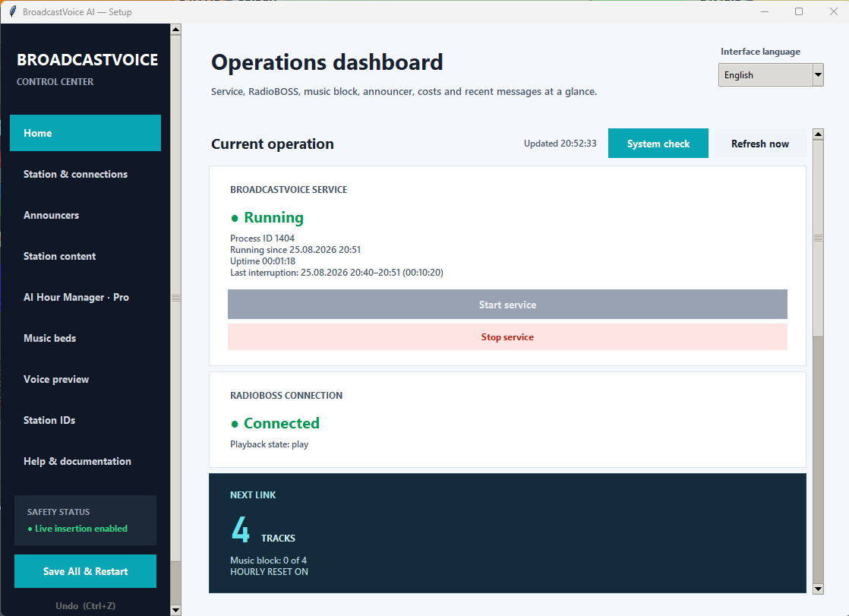Click the greyed Start service button
The height and width of the screenshot is (616, 849).
[507, 305]
